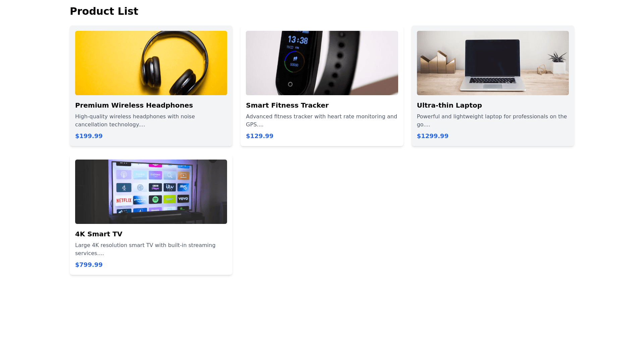The height and width of the screenshot is (362, 644).
Task: Select the Ultra-thin Laptop heading
Action: tap(449, 105)
